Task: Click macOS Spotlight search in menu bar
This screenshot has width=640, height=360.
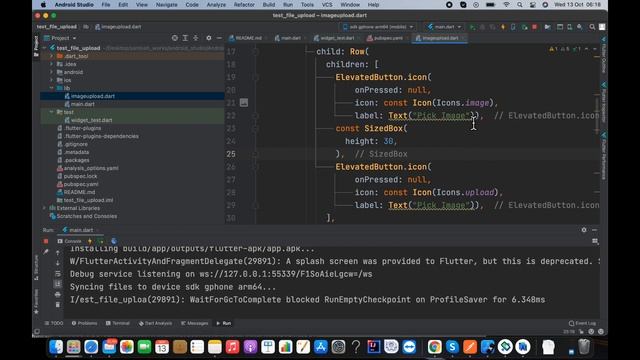Action: 520,5
